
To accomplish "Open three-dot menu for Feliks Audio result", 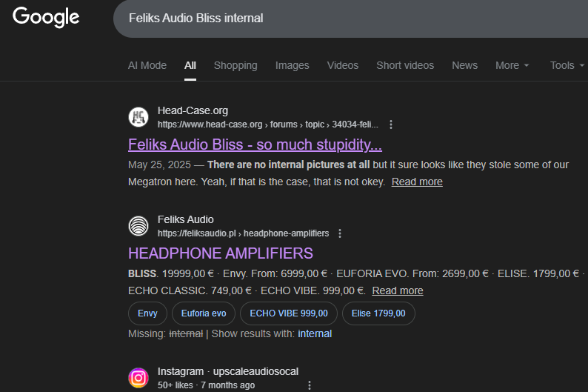I will tap(340, 233).
